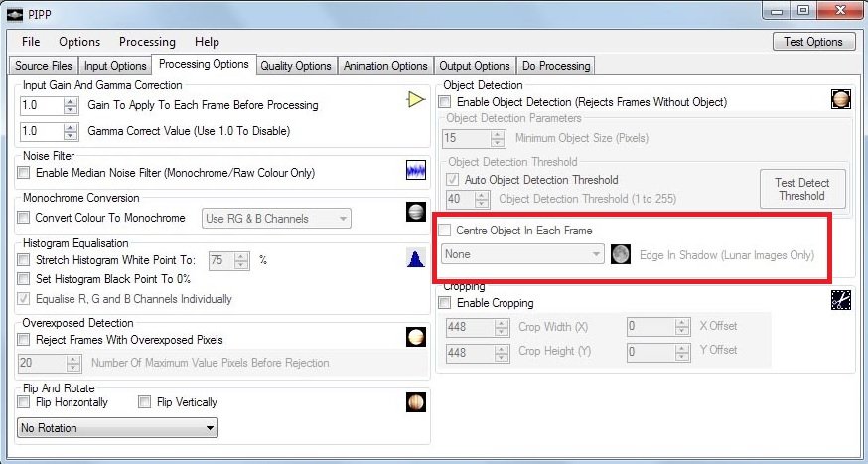The width and height of the screenshot is (868, 464).
Task: Turn on Enable Object Detection
Action: (445, 102)
